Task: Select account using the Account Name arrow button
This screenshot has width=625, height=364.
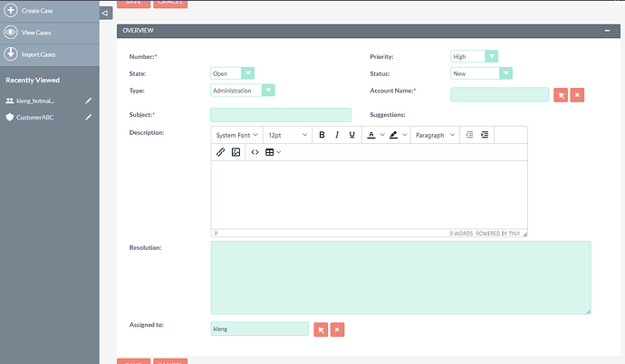Action: (x=561, y=95)
